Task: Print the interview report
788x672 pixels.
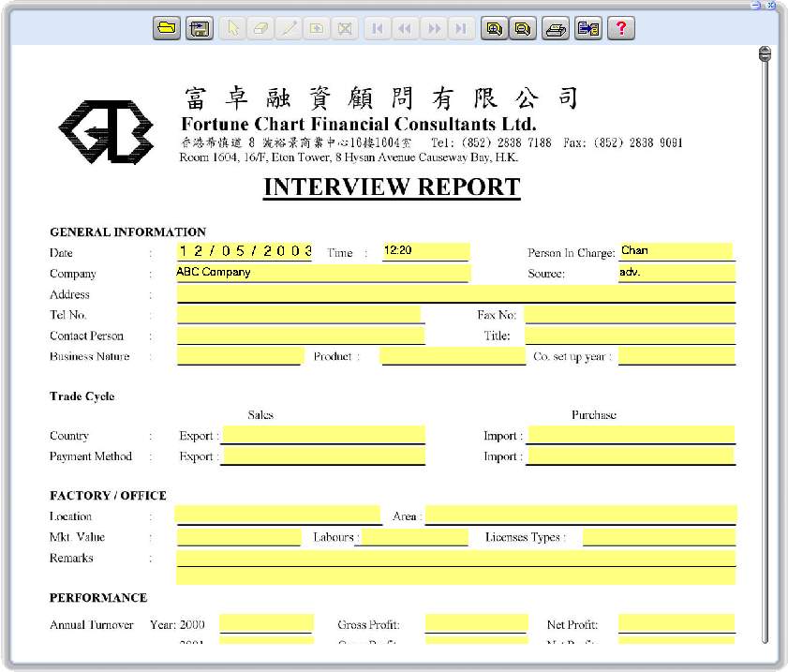Action: point(557,28)
